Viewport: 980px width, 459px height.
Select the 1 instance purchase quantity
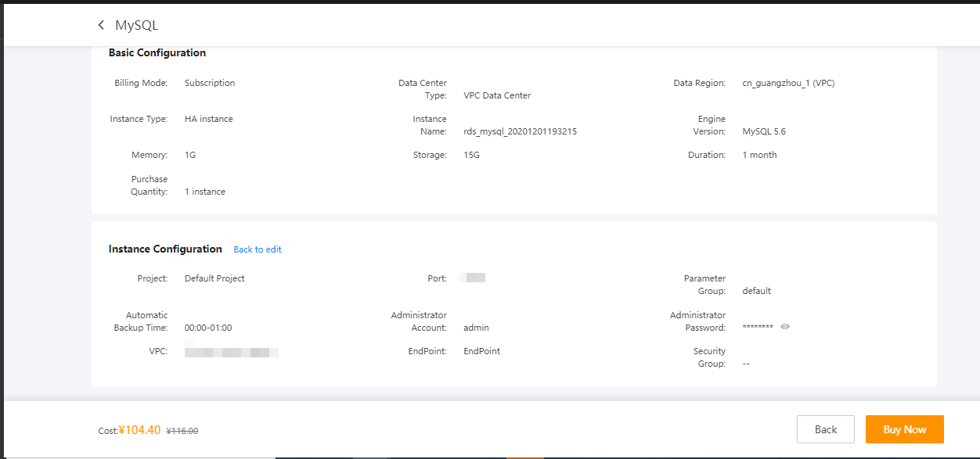pyautogui.click(x=205, y=192)
